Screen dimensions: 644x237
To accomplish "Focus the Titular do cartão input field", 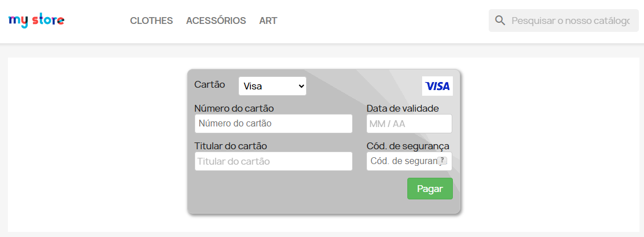I will click(x=273, y=161).
